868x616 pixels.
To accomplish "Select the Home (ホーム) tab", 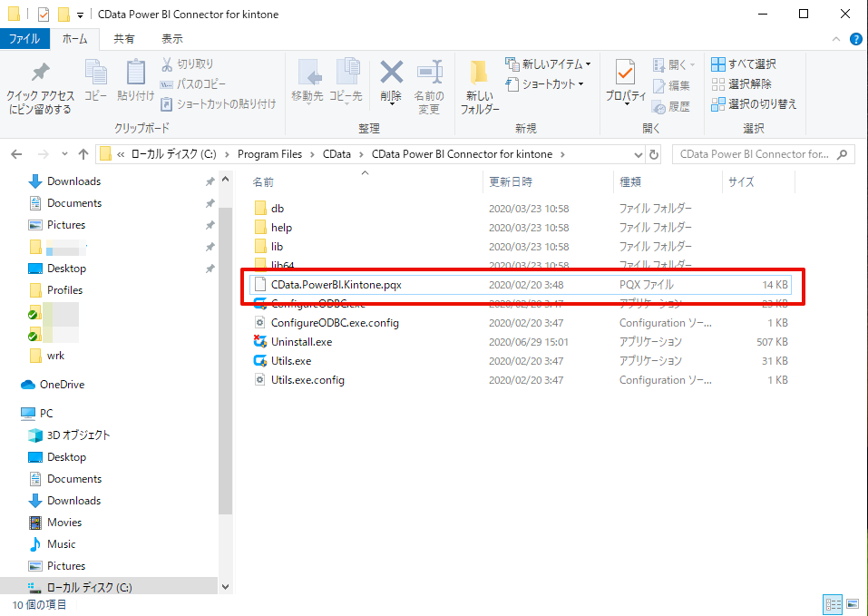I will point(74,39).
